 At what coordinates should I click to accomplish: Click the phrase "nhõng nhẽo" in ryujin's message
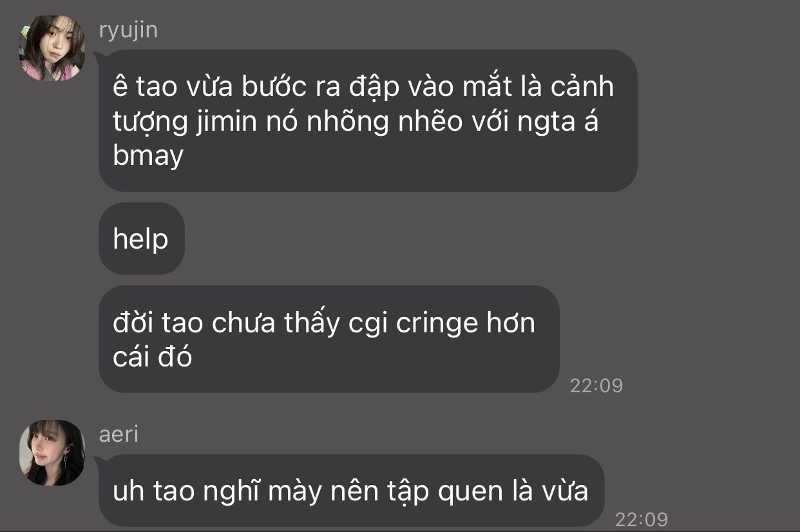tap(385, 122)
